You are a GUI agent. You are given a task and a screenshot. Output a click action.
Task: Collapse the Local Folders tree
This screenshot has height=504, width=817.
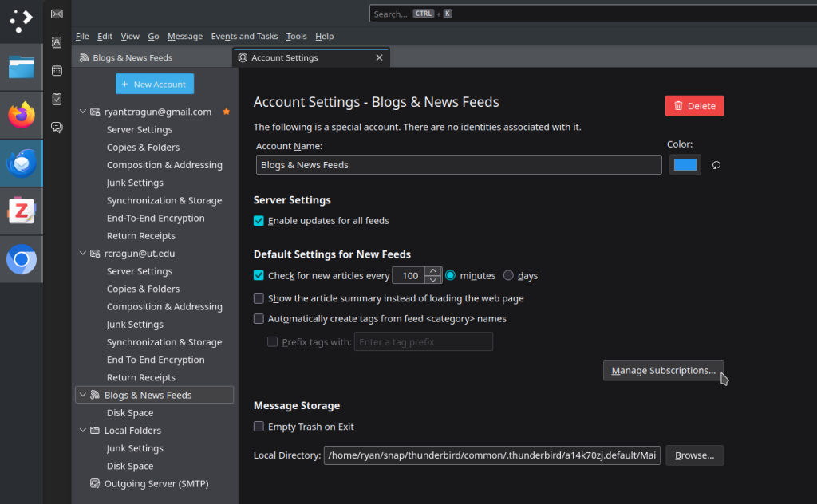click(x=83, y=431)
